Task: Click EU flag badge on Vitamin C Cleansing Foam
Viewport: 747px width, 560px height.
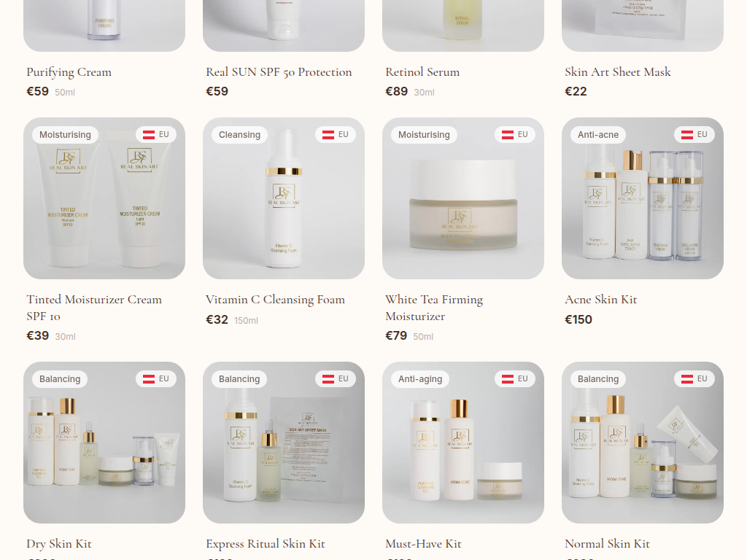Action: [x=336, y=135]
